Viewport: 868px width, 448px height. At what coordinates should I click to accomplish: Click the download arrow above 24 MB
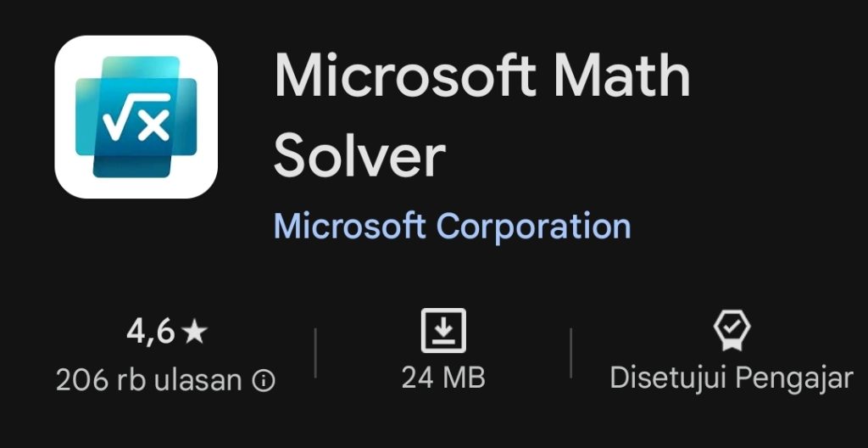click(443, 329)
